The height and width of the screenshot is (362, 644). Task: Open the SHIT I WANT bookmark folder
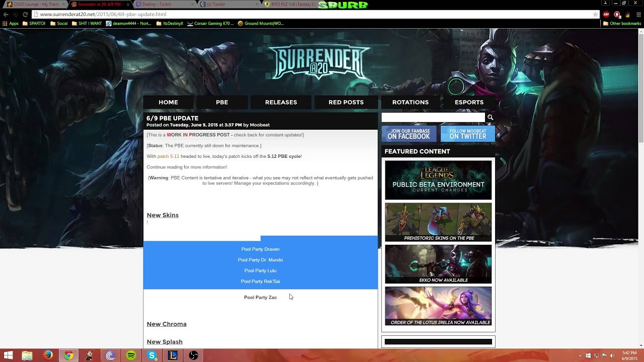(x=87, y=24)
